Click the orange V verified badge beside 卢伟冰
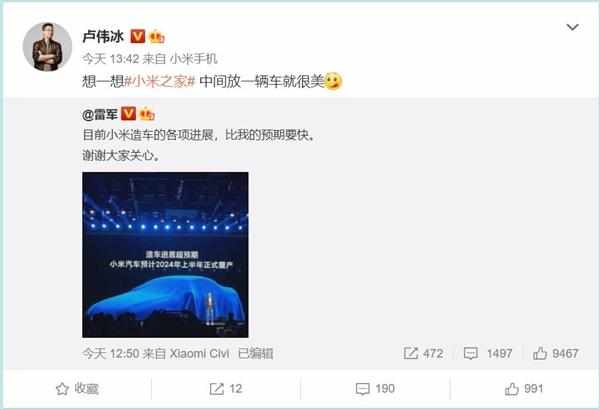The height and width of the screenshot is (409, 600). [137, 36]
